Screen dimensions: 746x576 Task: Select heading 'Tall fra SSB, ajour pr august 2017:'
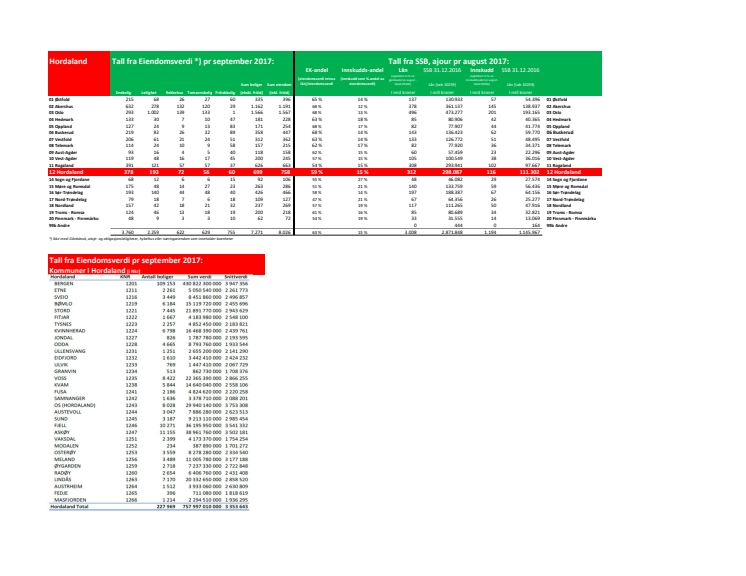pos(448,61)
